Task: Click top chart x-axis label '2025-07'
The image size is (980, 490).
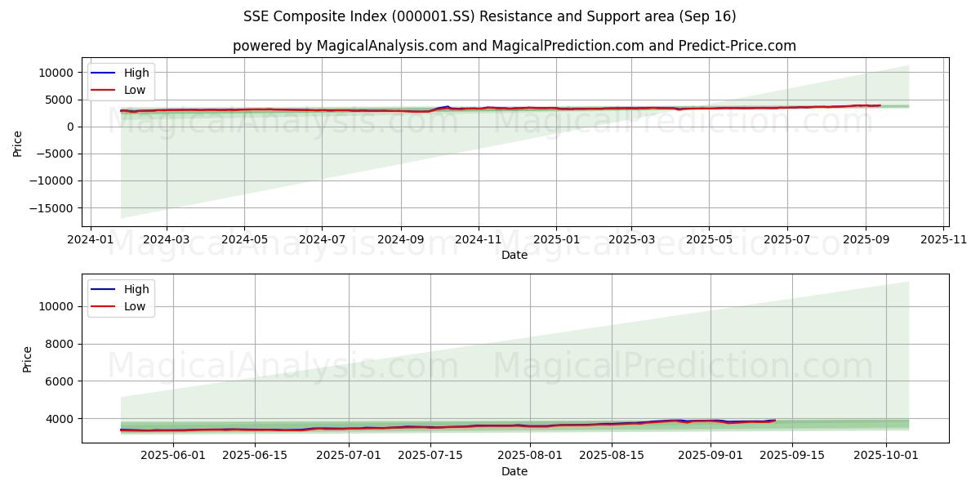Action: (x=787, y=241)
